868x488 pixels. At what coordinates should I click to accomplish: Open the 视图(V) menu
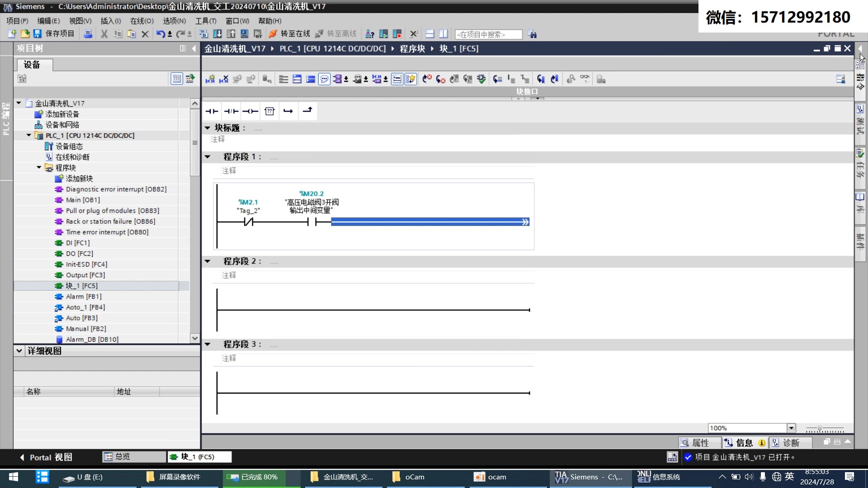(80, 21)
